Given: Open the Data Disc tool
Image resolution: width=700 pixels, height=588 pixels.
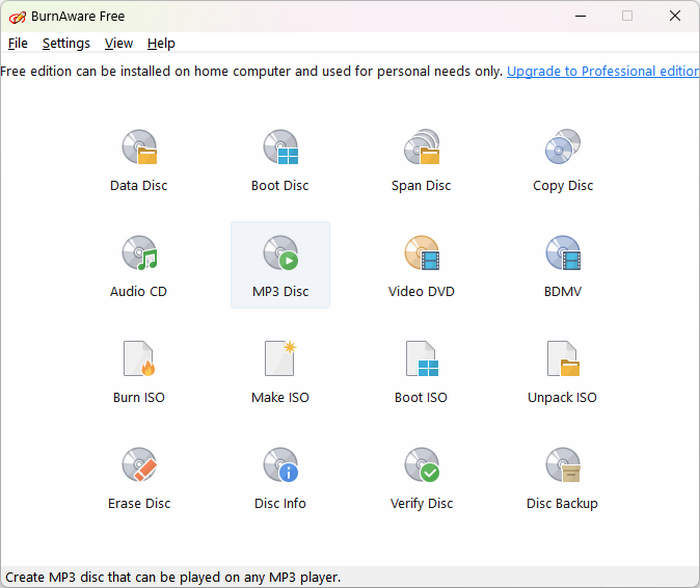Looking at the screenshot, I should pyautogui.click(x=139, y=159).
